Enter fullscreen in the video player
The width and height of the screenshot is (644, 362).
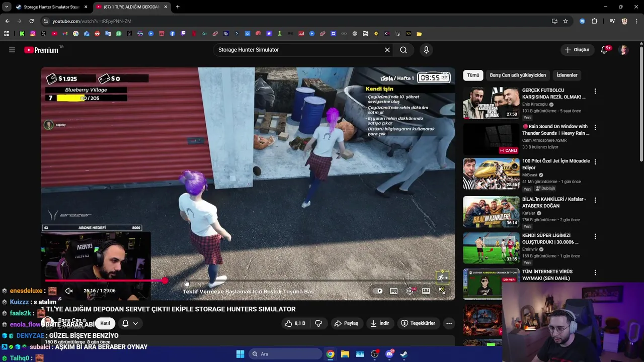(x=442, y=291)
